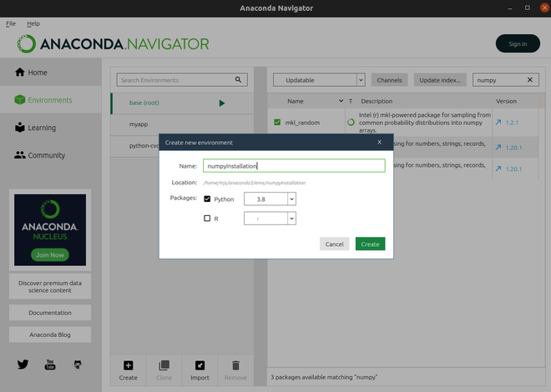Click the Create environment plus icon
Screen dimensions: 551x392
click(128, 365)
